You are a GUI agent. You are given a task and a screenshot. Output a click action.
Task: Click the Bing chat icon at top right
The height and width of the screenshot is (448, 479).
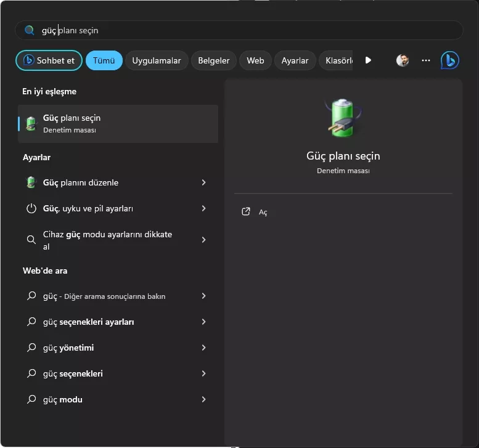pyautogui.click(x=450, y=60)
